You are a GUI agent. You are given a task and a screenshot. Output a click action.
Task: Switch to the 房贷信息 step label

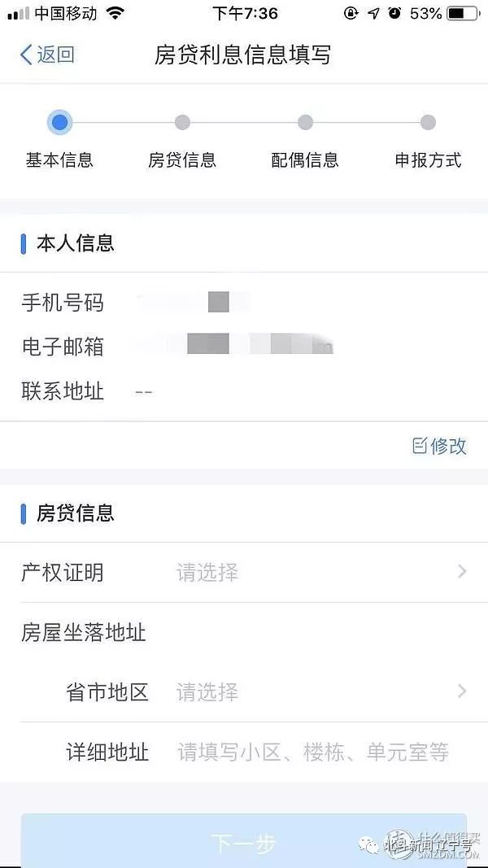182,159
